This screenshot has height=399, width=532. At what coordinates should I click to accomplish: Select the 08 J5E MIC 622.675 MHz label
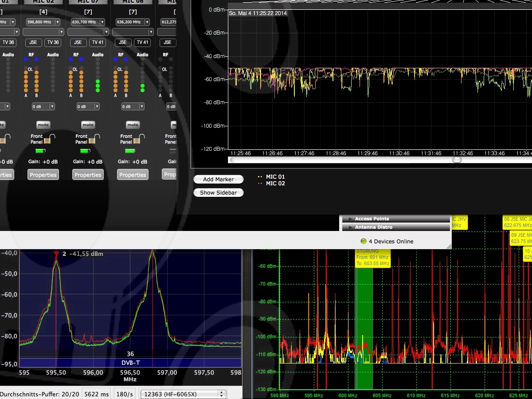517,222
